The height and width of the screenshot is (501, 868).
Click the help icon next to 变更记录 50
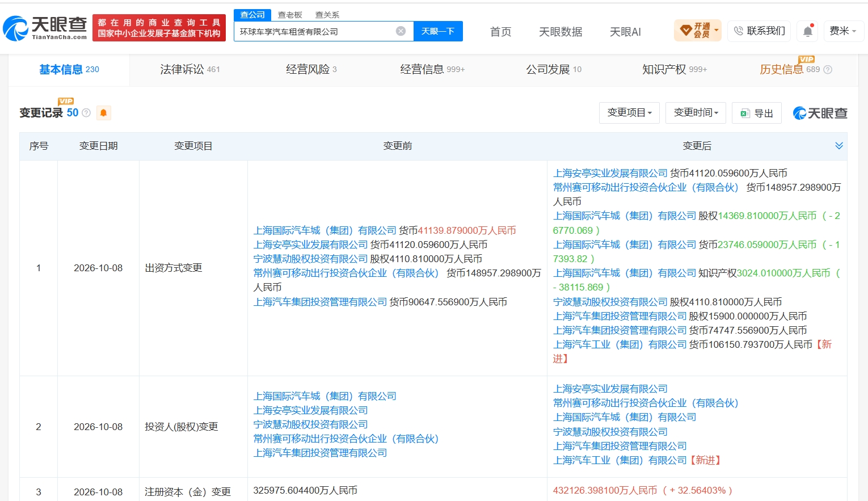pyautogui.click(x=86, y=113)
